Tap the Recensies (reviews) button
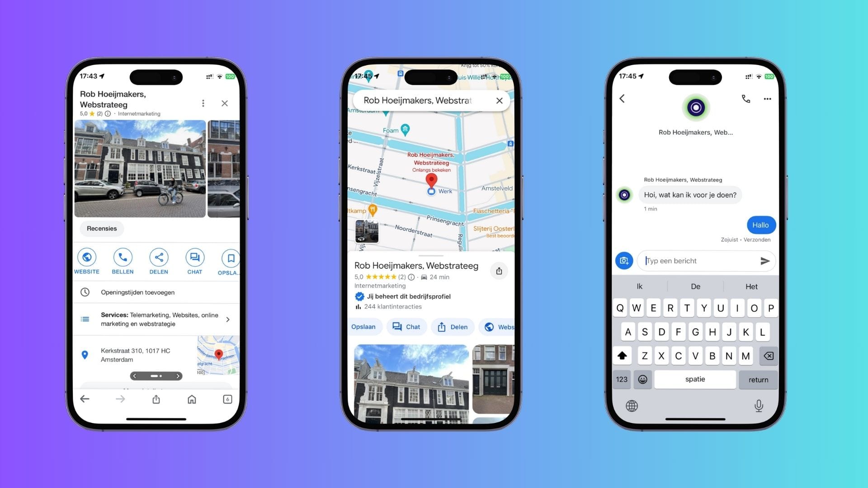This screenshot has width=868, height=488. [x=102, y=228]
